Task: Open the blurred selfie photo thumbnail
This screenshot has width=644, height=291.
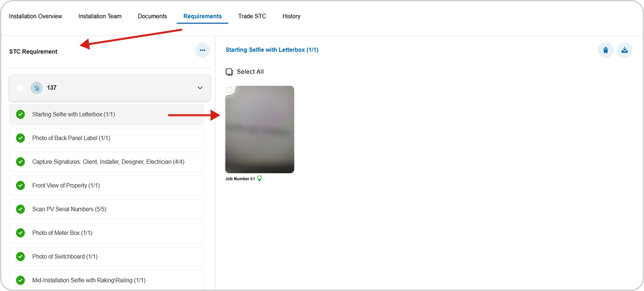Action: coord(259,130)
